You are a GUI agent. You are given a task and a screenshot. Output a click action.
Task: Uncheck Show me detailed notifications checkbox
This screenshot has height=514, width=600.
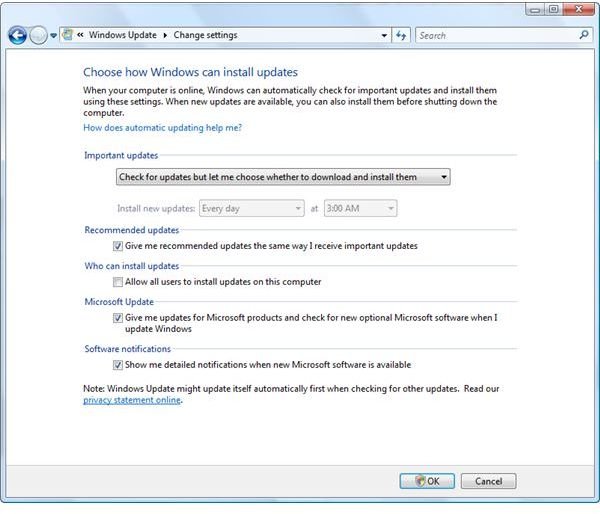[117, 365]
